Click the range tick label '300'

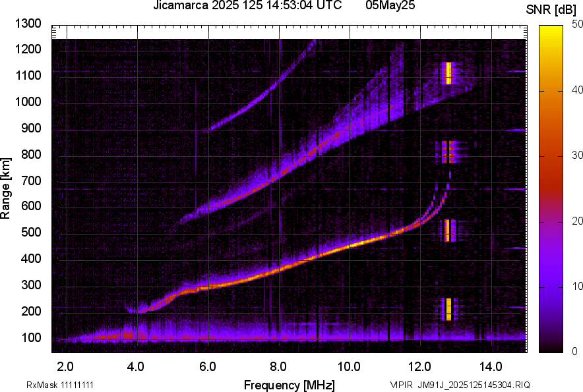click(31, 285)
